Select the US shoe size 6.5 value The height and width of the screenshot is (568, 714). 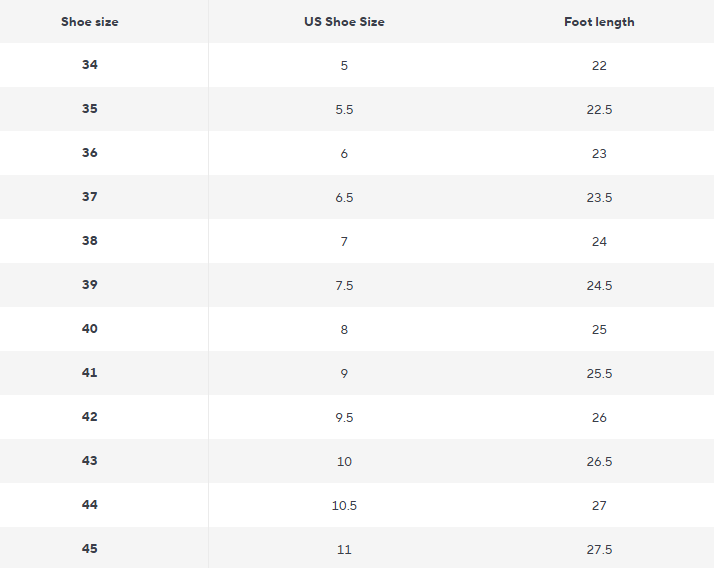click(344, 198)
